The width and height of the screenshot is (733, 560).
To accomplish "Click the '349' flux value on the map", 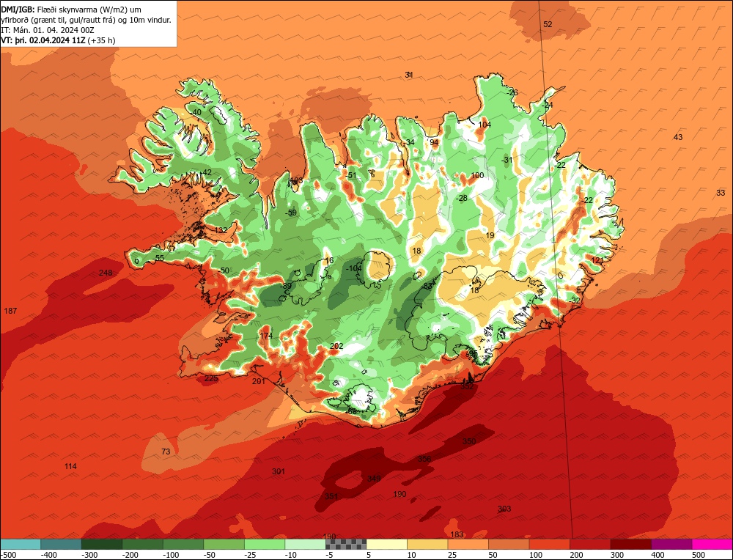I will point(374,479).
